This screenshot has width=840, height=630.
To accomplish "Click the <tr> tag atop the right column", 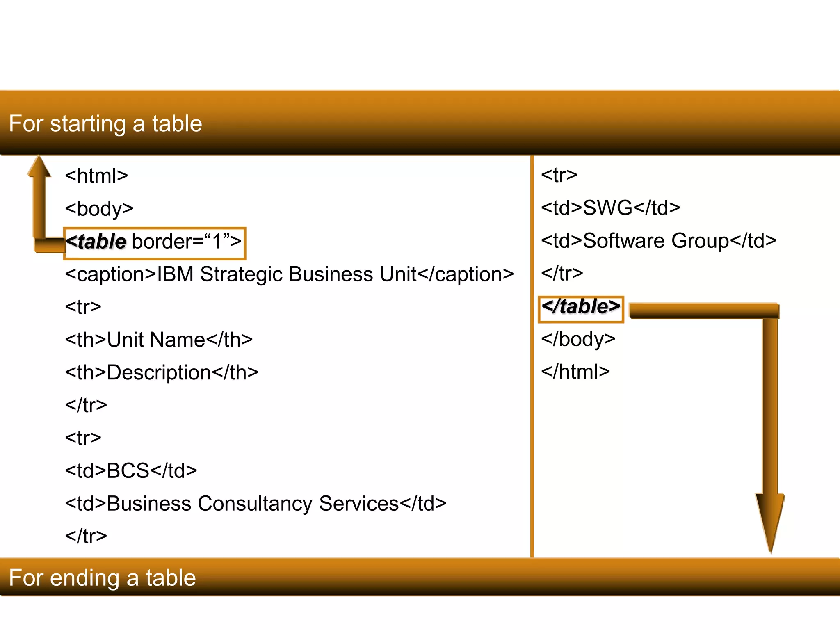I will [559, 175].
